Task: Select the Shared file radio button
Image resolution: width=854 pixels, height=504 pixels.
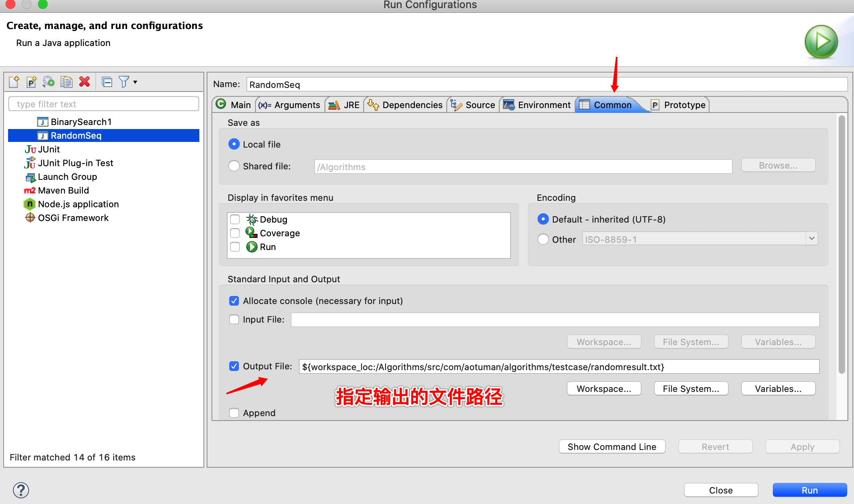Action: pos(234,166)
